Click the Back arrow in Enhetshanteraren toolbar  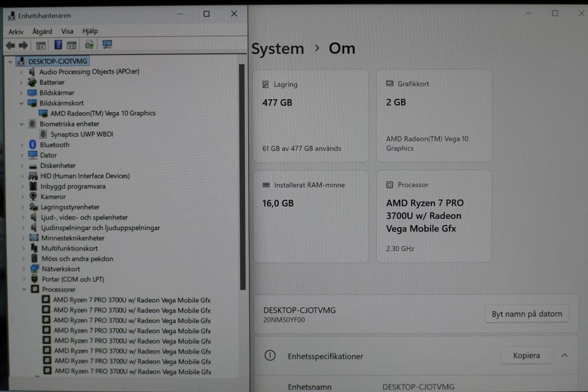[x=10, y=45]
